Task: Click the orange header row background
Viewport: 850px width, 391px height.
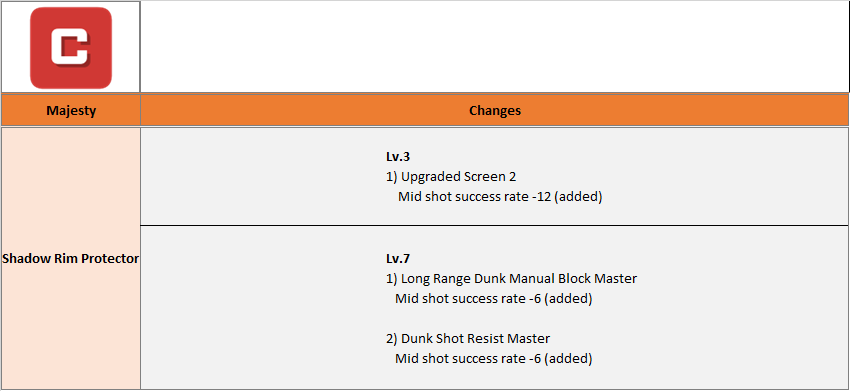Action: coord(424,111)
